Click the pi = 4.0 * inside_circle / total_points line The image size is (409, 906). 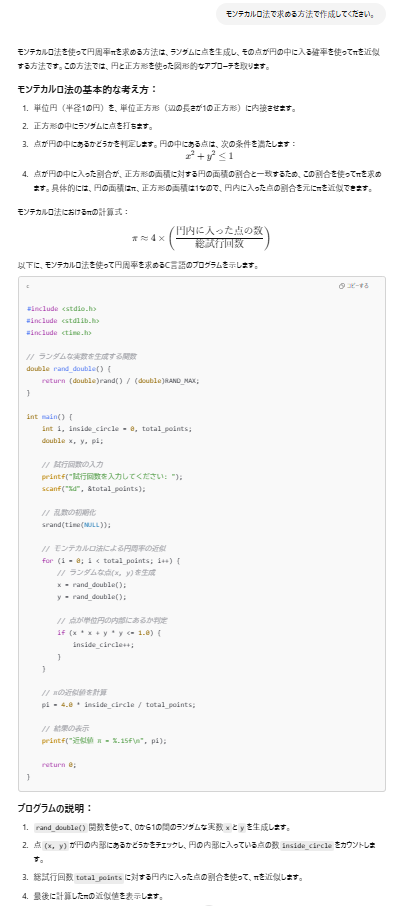118,705
